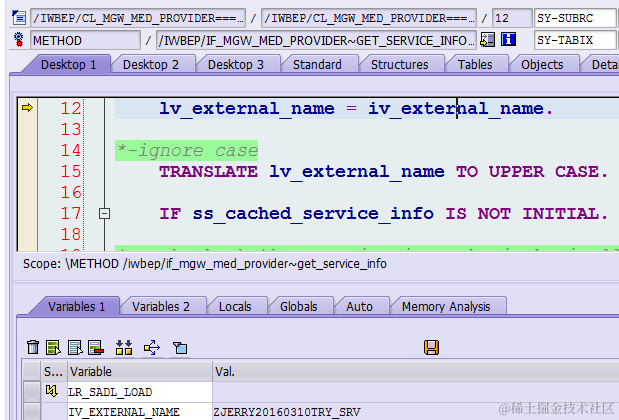Screen dimensions: 619x420
Task: Switch to Variables 2 tab
Action: point(161,306)
